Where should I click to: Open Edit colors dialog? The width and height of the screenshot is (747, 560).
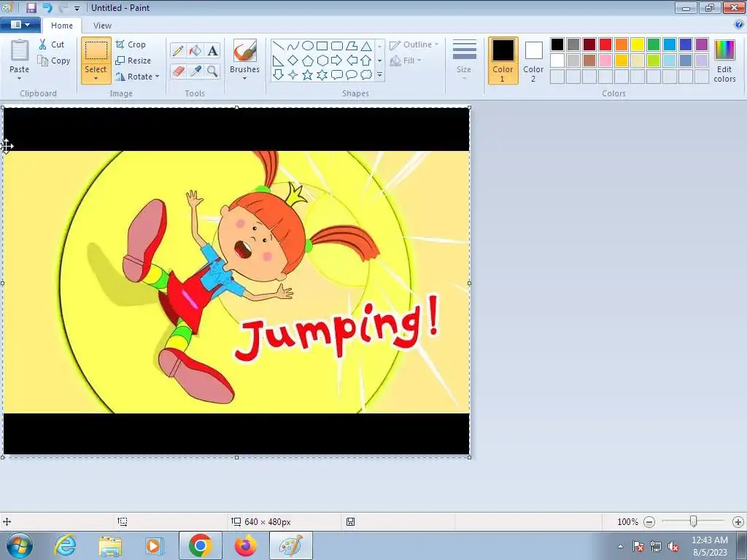click(x=724, y=61)
